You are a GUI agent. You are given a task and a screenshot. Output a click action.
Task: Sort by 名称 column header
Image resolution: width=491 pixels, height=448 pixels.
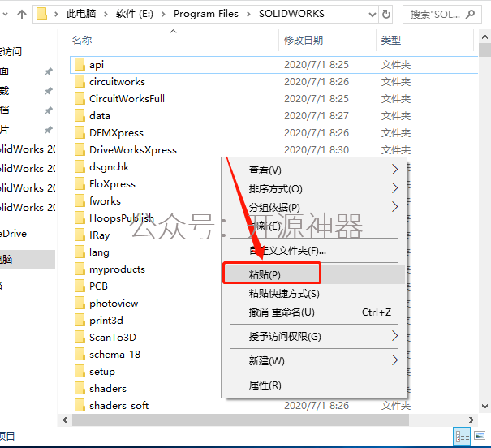click(x=82, y=40)
